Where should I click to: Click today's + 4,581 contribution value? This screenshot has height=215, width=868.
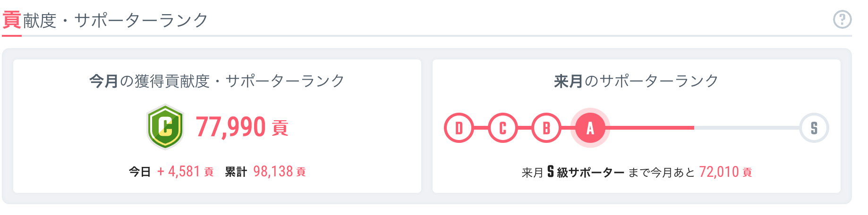pos(179,172)
